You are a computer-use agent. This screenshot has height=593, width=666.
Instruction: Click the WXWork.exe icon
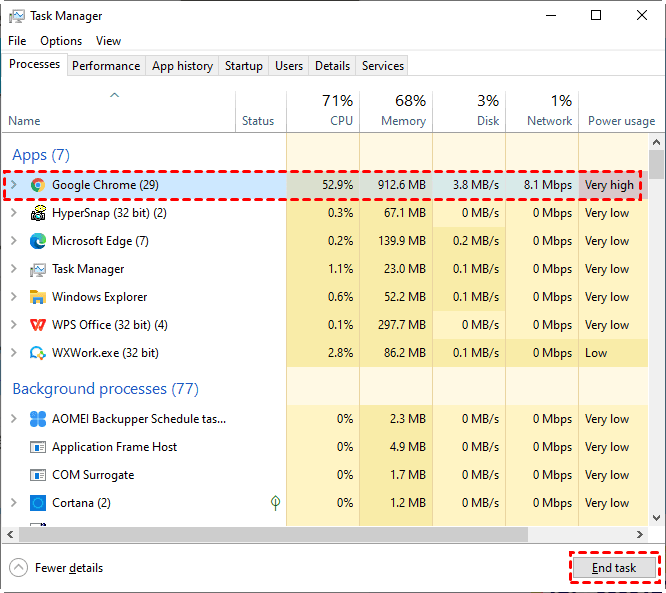click(38, 353)
